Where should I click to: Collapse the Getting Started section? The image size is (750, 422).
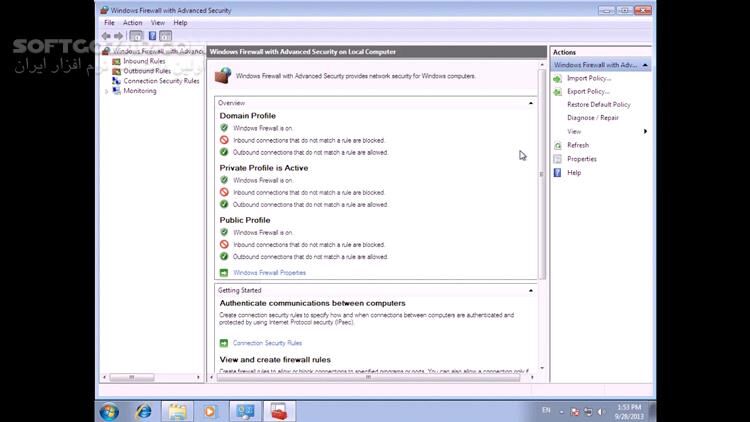(x=531, y=290)
